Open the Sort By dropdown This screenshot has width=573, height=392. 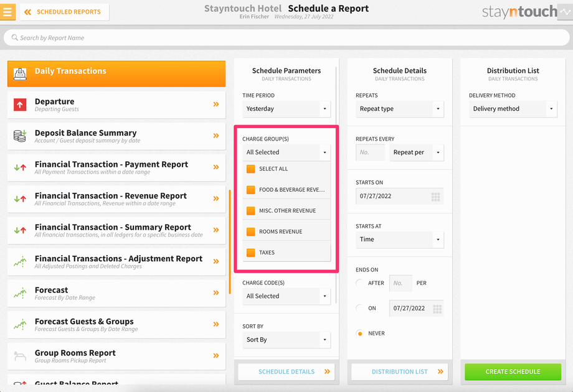[286, 340]
